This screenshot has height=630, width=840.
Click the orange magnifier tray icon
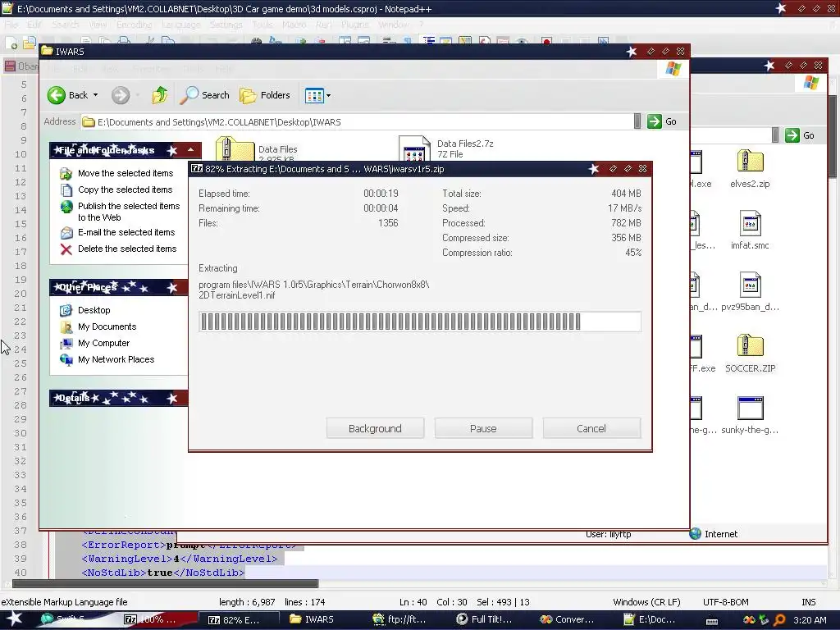point(779,620)
